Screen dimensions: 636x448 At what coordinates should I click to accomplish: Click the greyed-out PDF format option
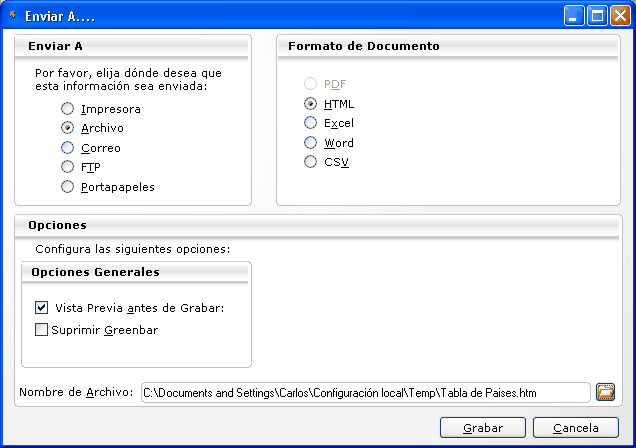click(x=311, y=84)
